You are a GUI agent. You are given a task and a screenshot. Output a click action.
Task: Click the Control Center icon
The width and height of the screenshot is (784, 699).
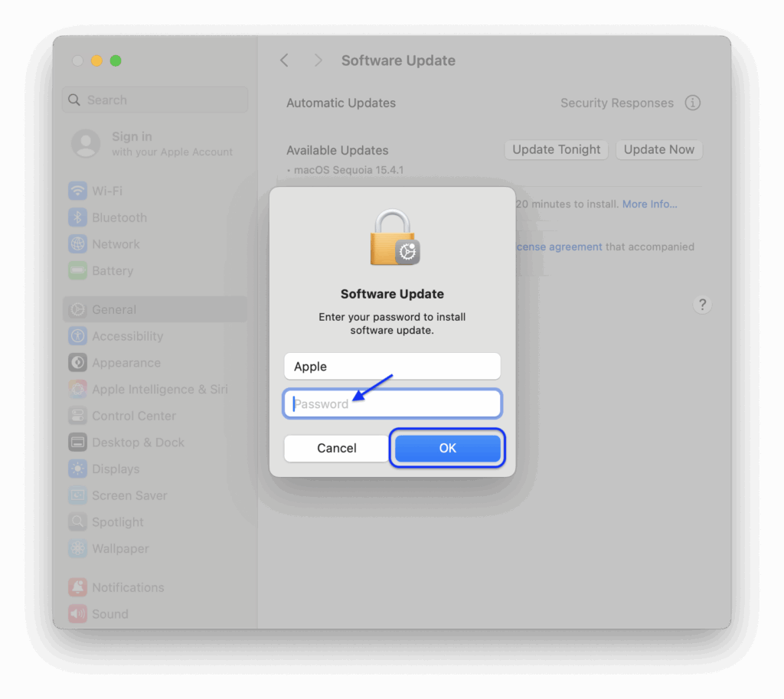(x=77, y=415)
